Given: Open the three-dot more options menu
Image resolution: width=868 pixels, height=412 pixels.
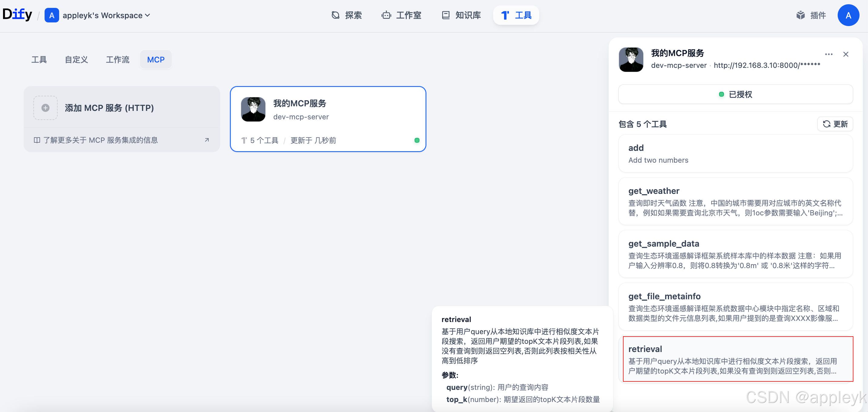Looking at the screenshot, I should (x=829, y=54).
